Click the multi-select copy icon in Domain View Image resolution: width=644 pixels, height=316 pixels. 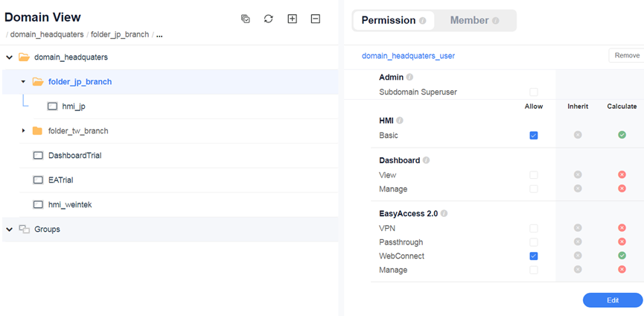click(x=245, y=19)
